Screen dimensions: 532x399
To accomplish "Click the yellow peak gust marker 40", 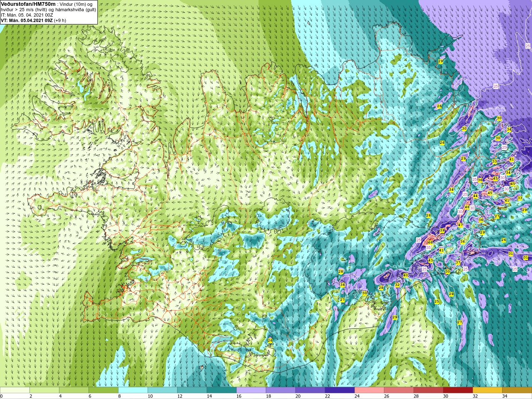I will (x=406, y=276).
